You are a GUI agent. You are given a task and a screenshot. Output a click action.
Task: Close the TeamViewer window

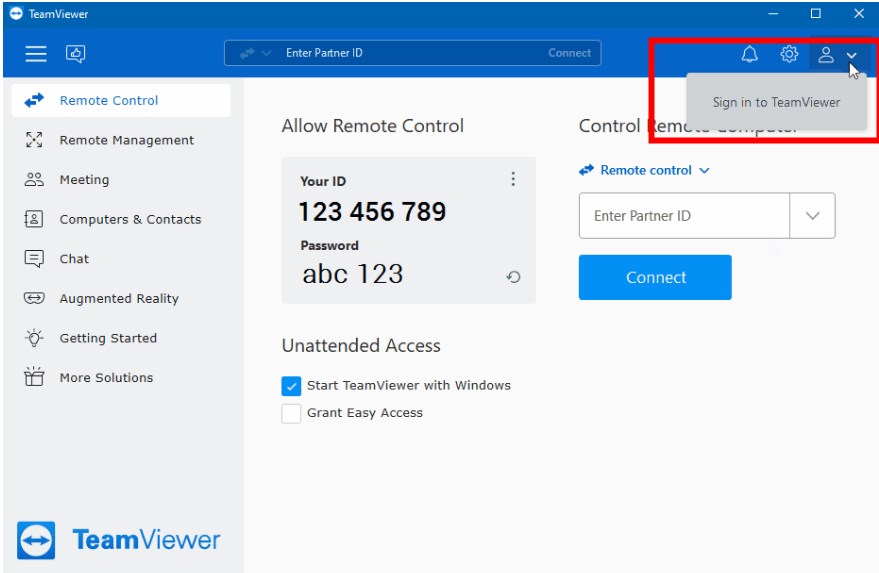[x=859, y=13]
